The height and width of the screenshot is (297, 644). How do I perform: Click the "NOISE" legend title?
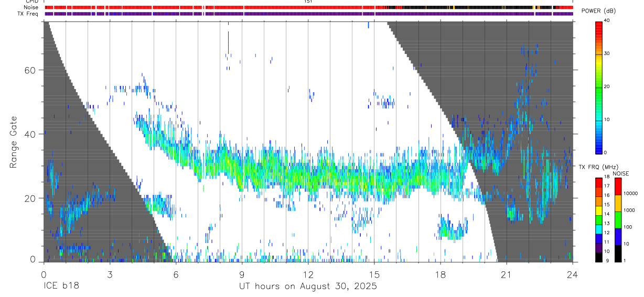click(620, 173)
